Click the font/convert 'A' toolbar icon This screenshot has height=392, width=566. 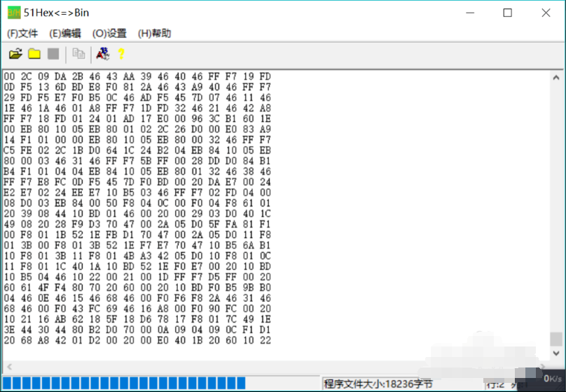[x=103, y=54]
